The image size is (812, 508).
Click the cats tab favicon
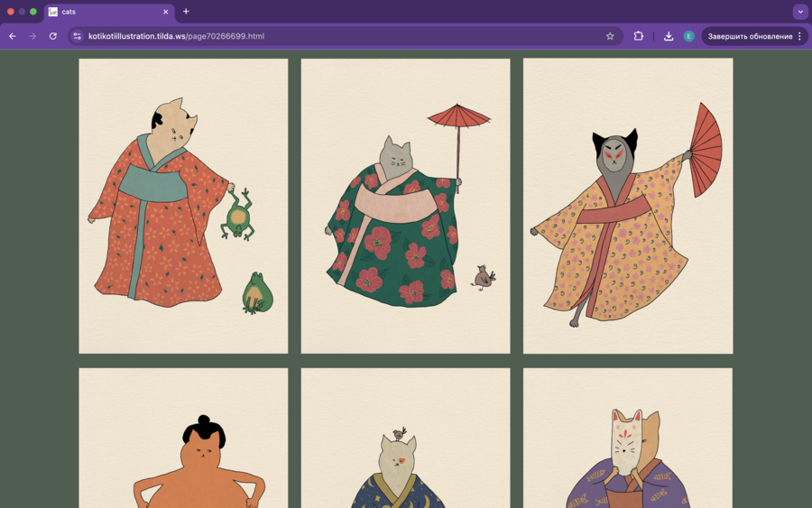tap(53, 12)
